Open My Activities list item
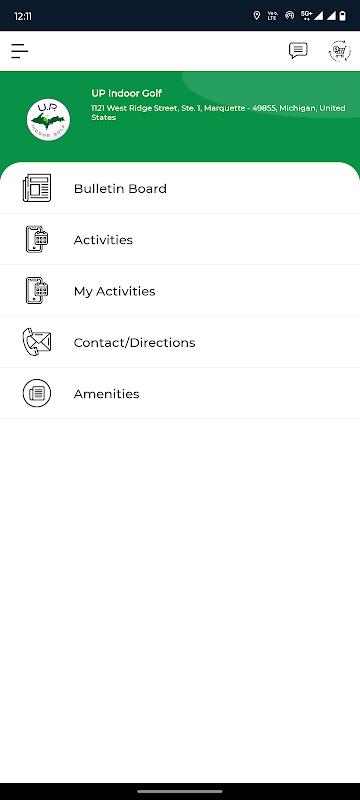360x800 pixels. click(x=180, y=291)
